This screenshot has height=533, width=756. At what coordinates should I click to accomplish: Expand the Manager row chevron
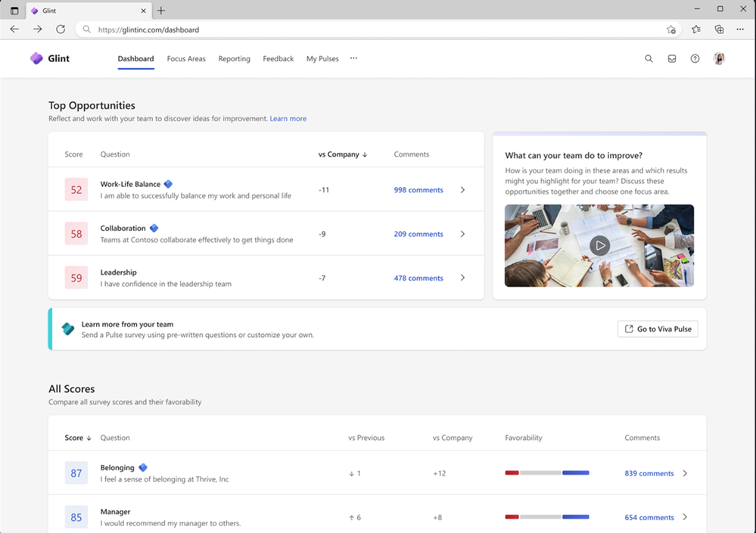coord(685,517)
